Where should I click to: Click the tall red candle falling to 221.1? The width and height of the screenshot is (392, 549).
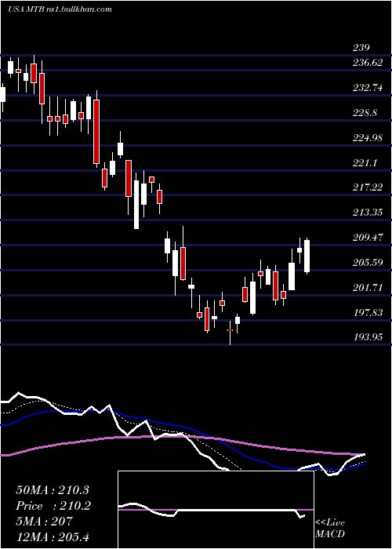pyautogui.click(x=96, y=129)
